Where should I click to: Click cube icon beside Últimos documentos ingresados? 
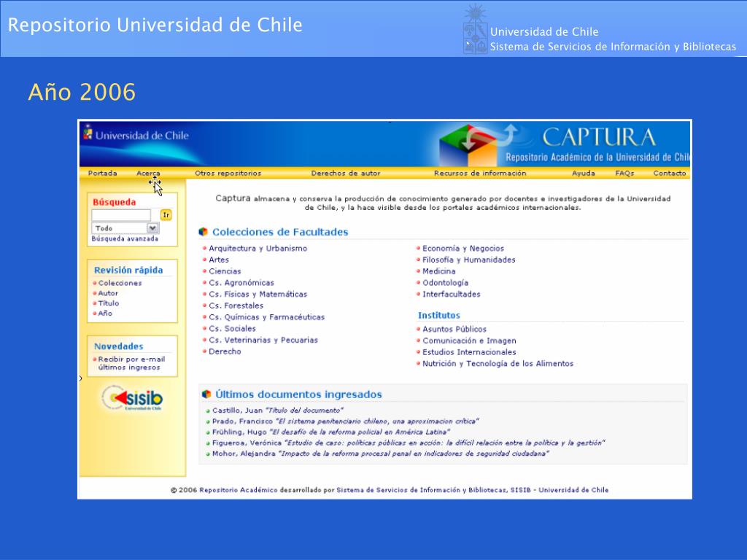point(206,394)
